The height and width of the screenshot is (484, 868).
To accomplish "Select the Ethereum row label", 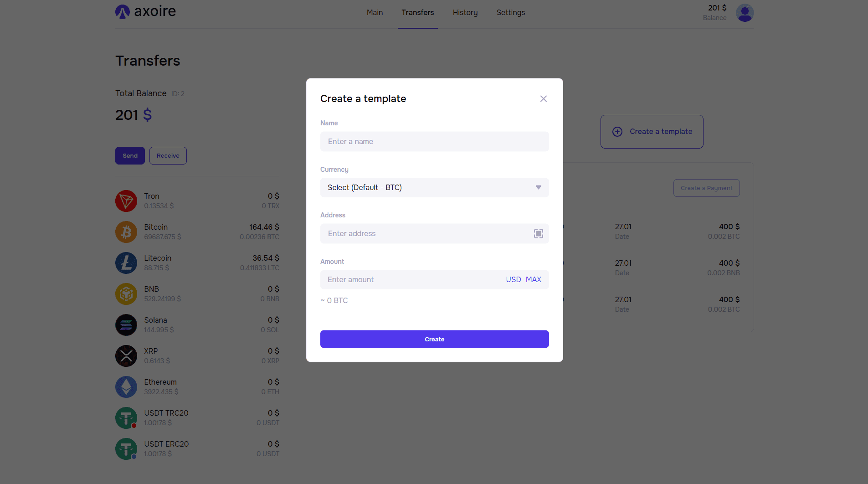I will [160, 382].
